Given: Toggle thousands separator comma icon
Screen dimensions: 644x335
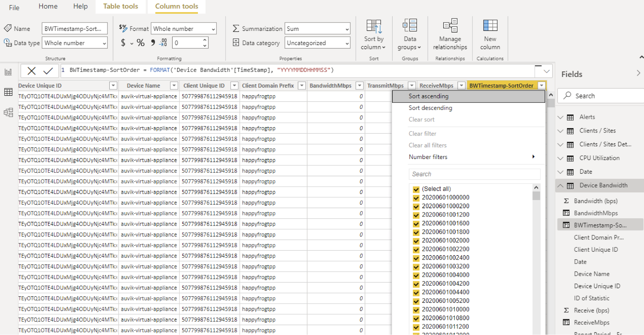Looking at the screenshot, I should [x=153, y=42].
